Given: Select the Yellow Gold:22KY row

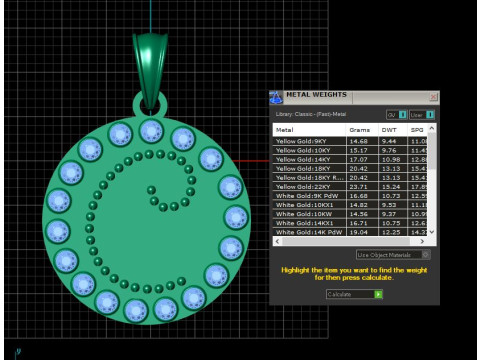Looking at the screenshot, I should [x=350, y=187].
